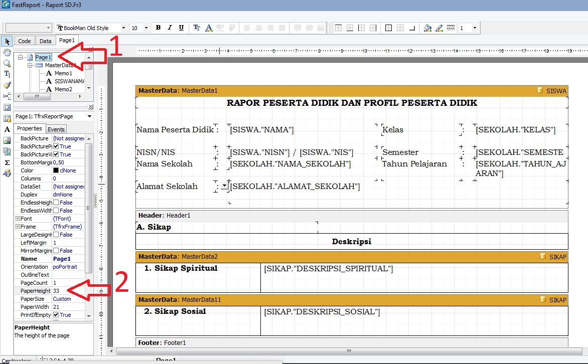Open the font name dropdown BookMan Old Style

(123, 28)
